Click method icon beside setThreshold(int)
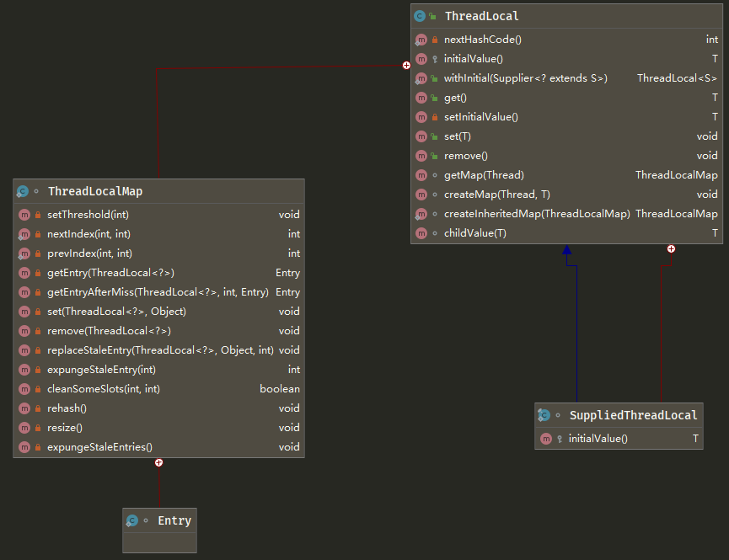Screen dimensions: 729x560 [x=24, y=215]
